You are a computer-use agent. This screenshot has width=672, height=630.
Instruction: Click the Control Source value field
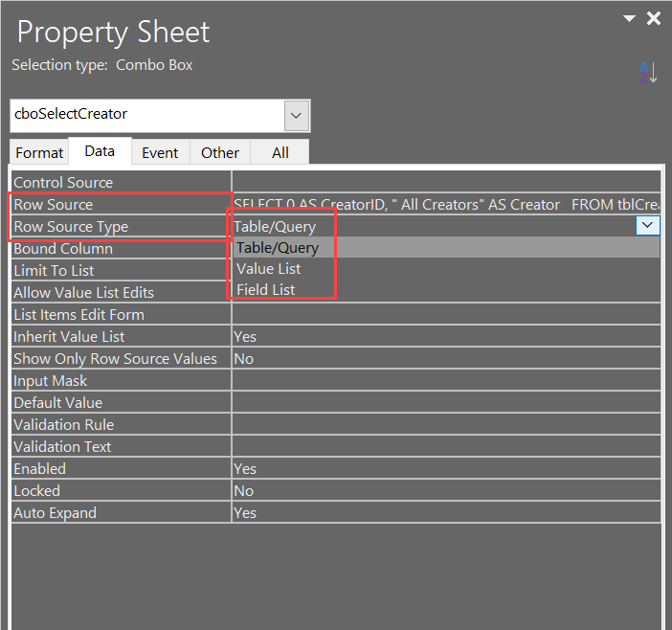pos(445,182)
